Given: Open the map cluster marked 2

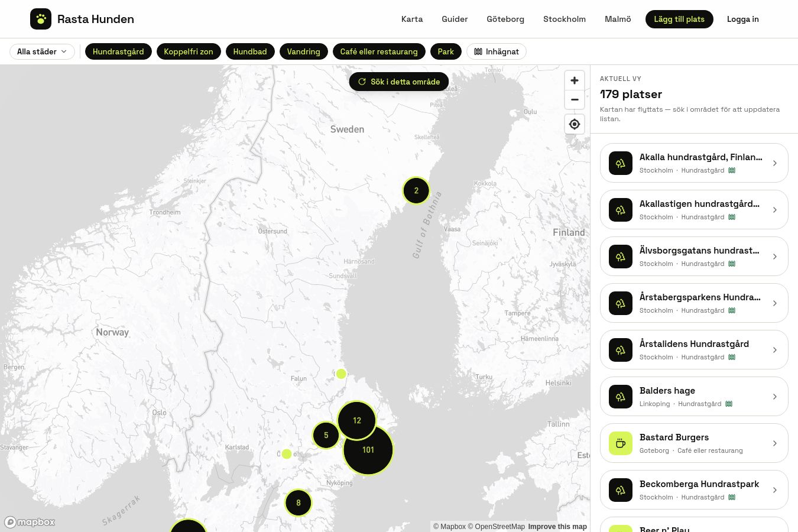Looking at the screenshot, I should pos(416,190).
